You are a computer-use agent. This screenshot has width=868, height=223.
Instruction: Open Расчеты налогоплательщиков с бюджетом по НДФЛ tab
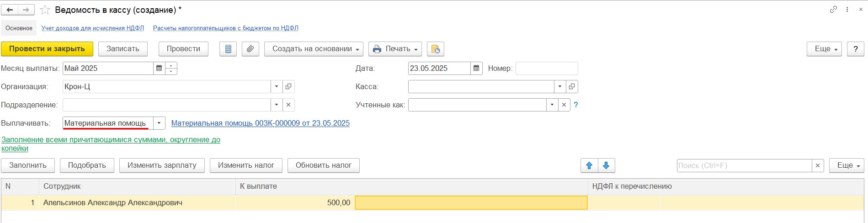pos(226,28)
